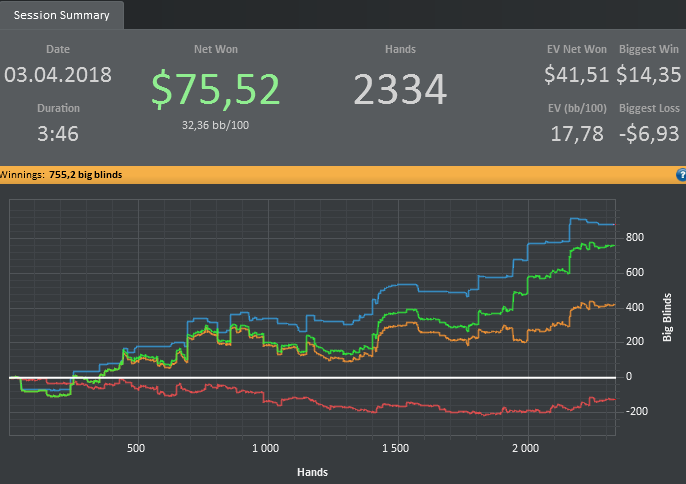Screen dimensions: 686x484
Task: Click the Big Blinds axis title
Action: point(667,317)
